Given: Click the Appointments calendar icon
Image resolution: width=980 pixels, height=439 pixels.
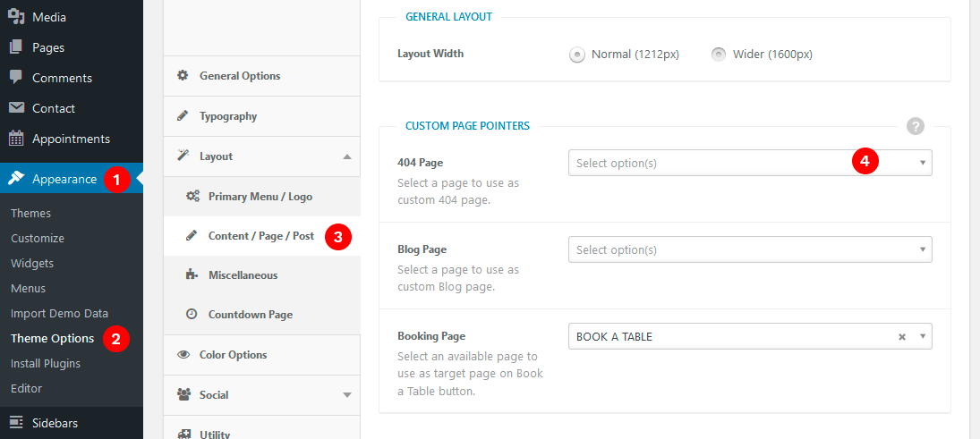Looking at the screenshot, I should tap(16, 139).
